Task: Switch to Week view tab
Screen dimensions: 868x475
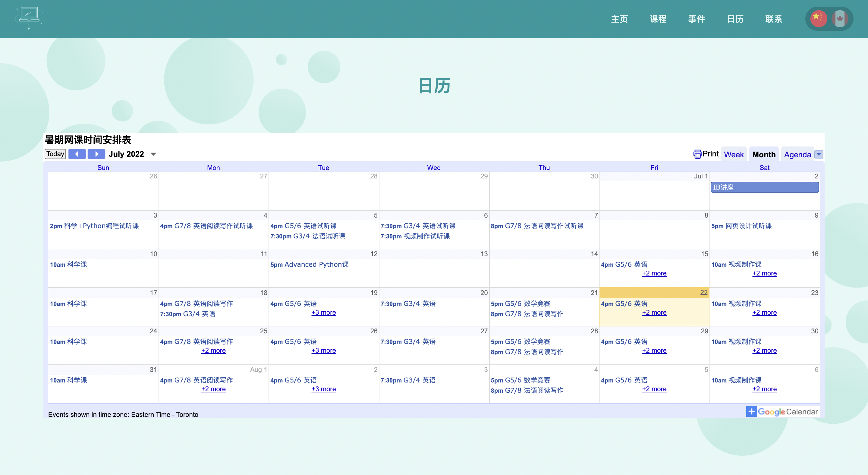Action: pyautogui.click(x=734, y=154)
